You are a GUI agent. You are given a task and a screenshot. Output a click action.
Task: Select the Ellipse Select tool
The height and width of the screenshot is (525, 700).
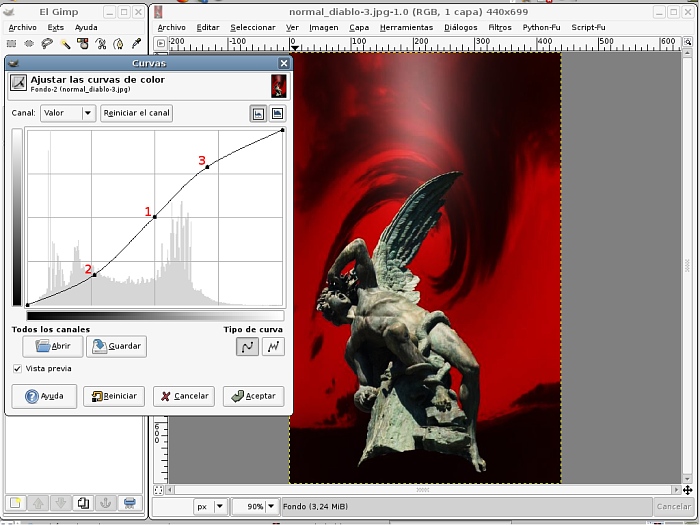click(x=29, y=43)
